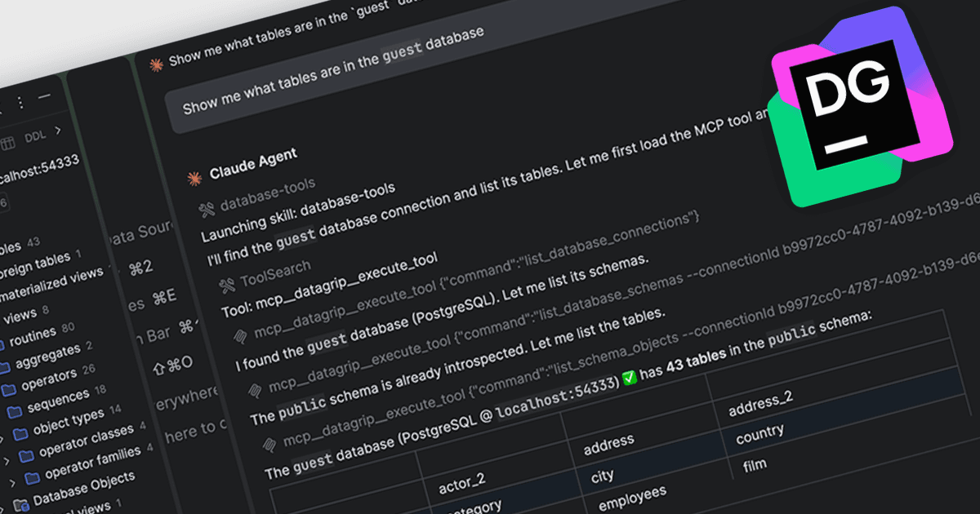Image resolution: width=980 pixels, height=514 pixels.
Task: Select the Database Objects tree row
Action: click(73, 490)
